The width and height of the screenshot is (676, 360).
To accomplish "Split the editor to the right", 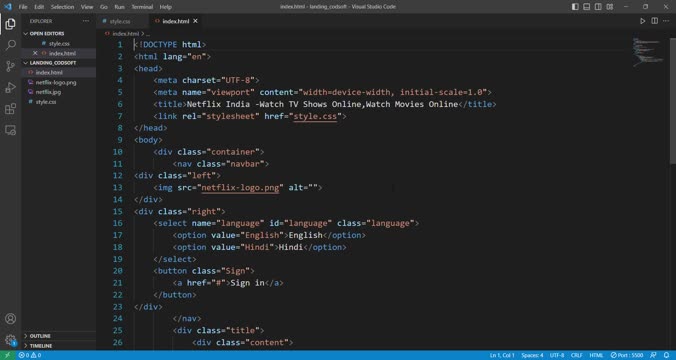I will click(x=654, y=21).
